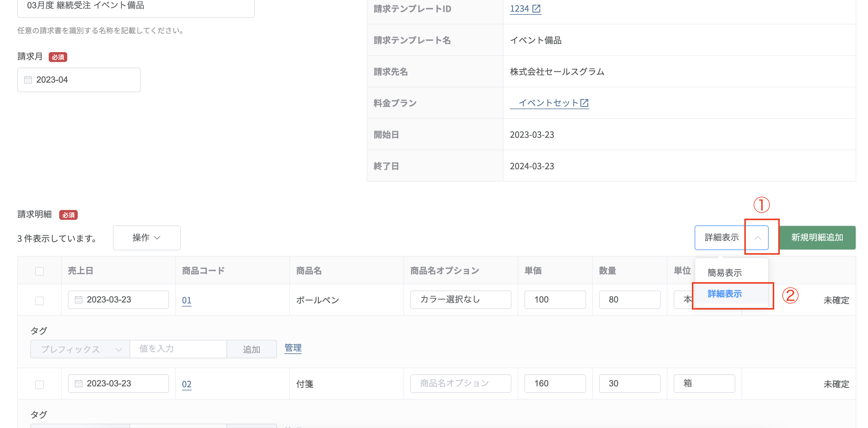
Task: Click external link icon next to 1234
Action: [536, 9]
